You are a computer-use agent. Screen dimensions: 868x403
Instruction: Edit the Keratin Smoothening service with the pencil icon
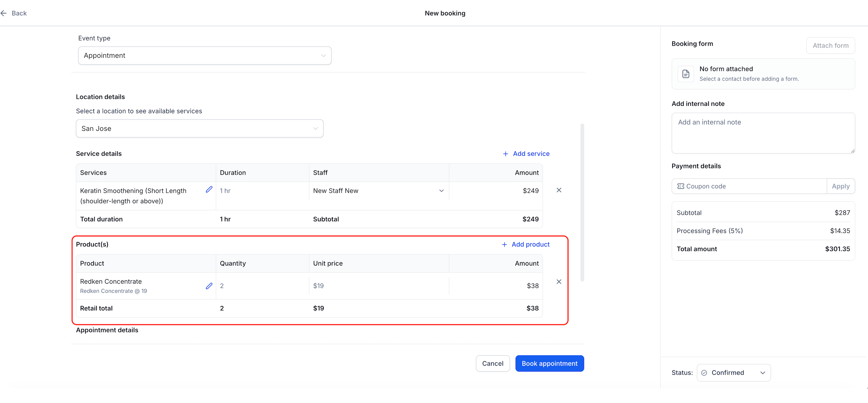(x=209, y=190)
